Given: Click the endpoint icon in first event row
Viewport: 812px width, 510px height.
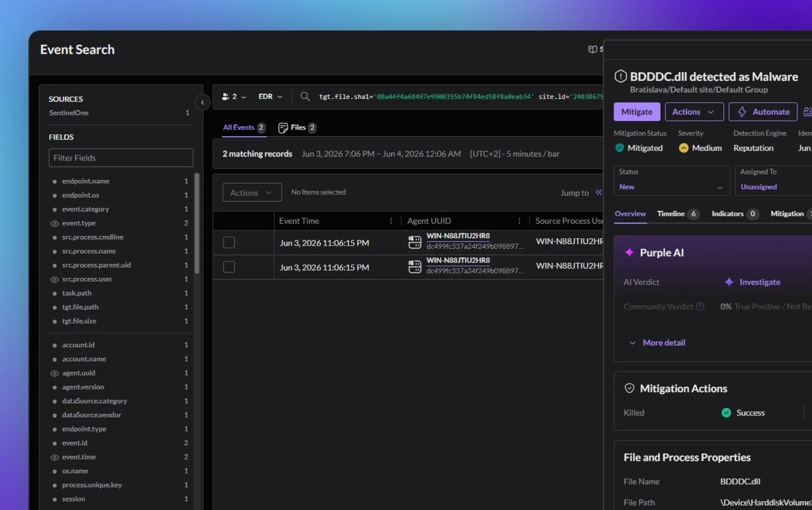Looking at the screenshot, I should click(415, 242).
